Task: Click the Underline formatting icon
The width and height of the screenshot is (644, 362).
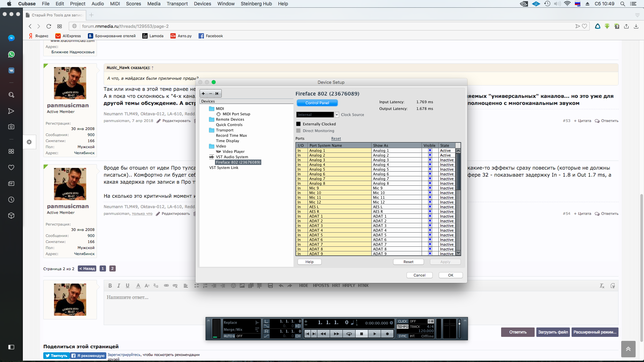Action: click(x=127, y=286)
